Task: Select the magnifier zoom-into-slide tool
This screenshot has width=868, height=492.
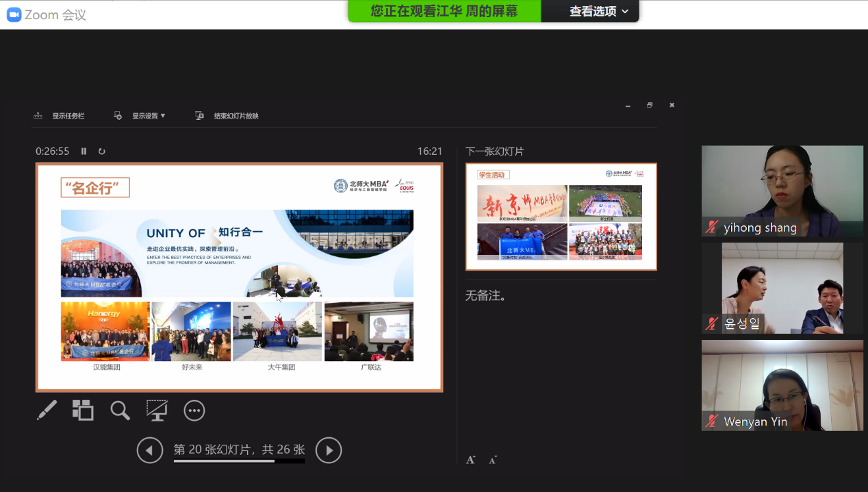Action: pyautogui.click(x=120, y=410)
